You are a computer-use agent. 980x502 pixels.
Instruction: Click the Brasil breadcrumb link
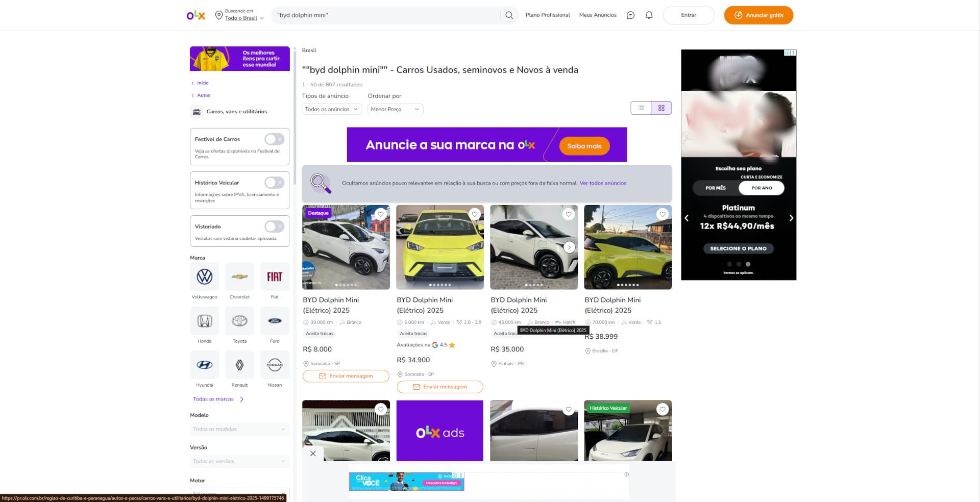pos(309,51)
